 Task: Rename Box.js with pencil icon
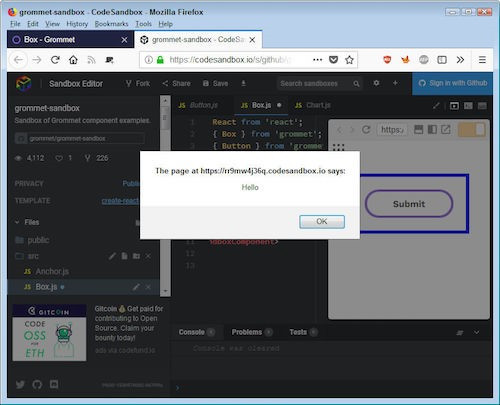136,287
